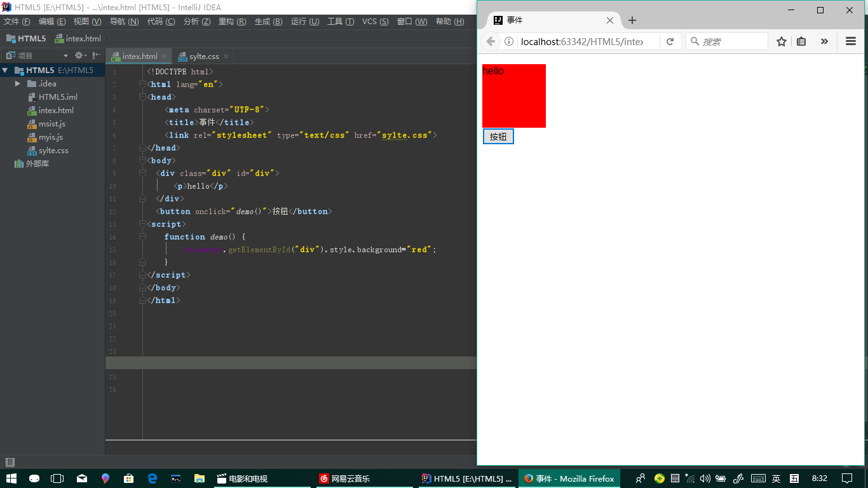Close the 事件 Firefox tab
Image resolution: width=868 pixels, height=488 pixels.
(x=610, y=20)
